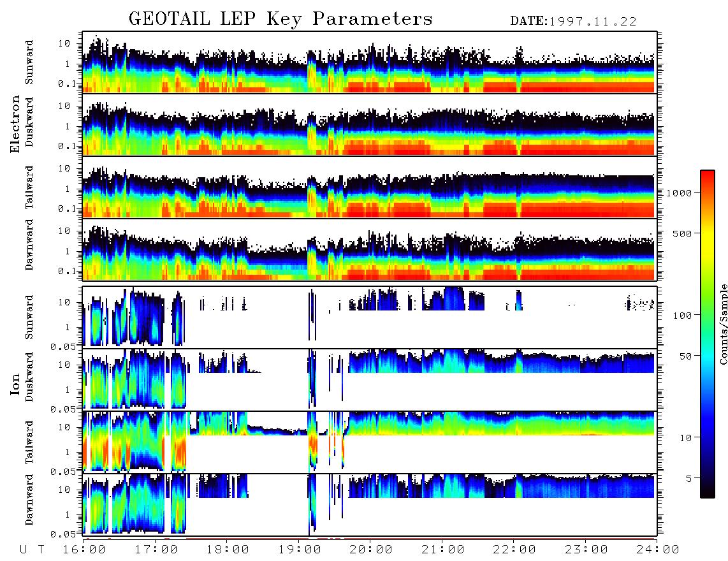The width and height of the screenshot is (728, 561).
Task: Click the Electron 'Duskward' panel label
Action: 29,122
